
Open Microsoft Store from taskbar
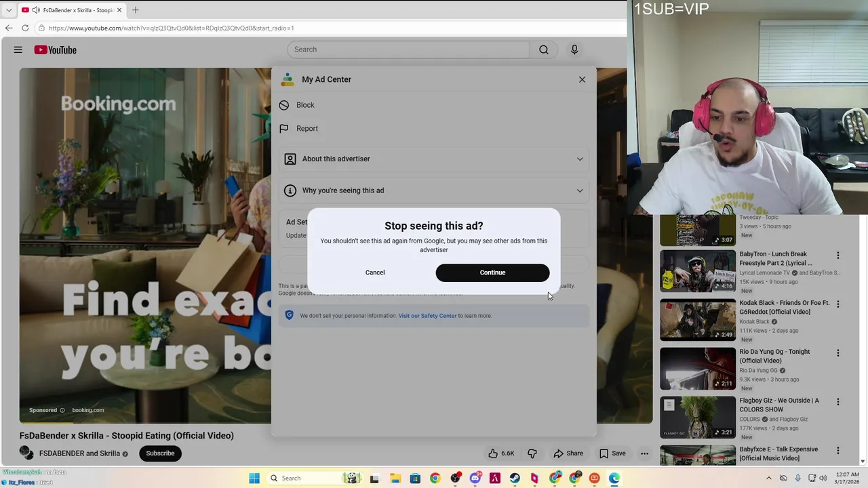415,479
